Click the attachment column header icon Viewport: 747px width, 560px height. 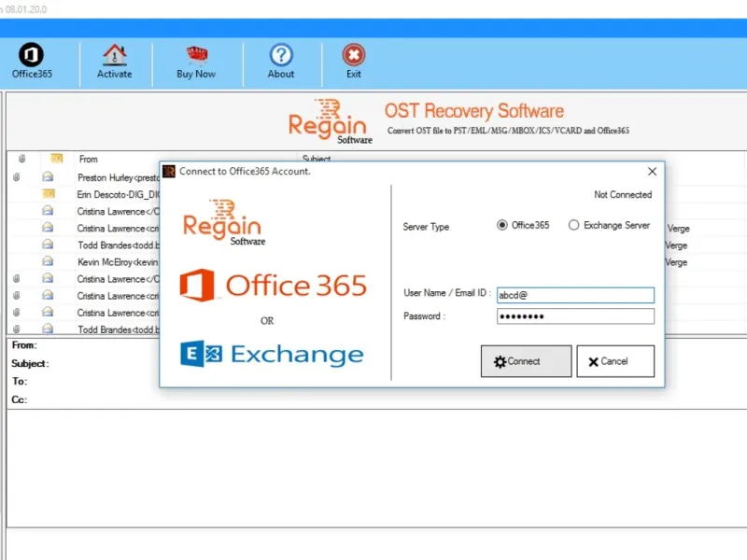(21, 159)
